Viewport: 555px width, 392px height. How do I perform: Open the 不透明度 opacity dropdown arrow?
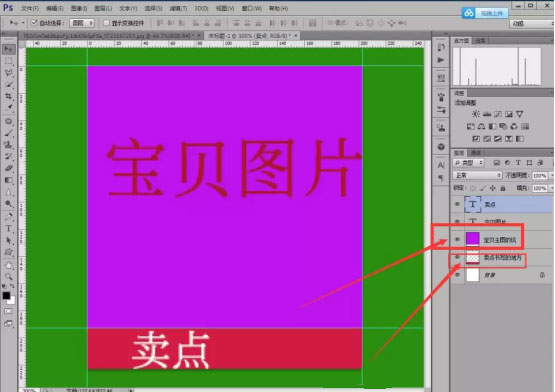coord(551,175)
